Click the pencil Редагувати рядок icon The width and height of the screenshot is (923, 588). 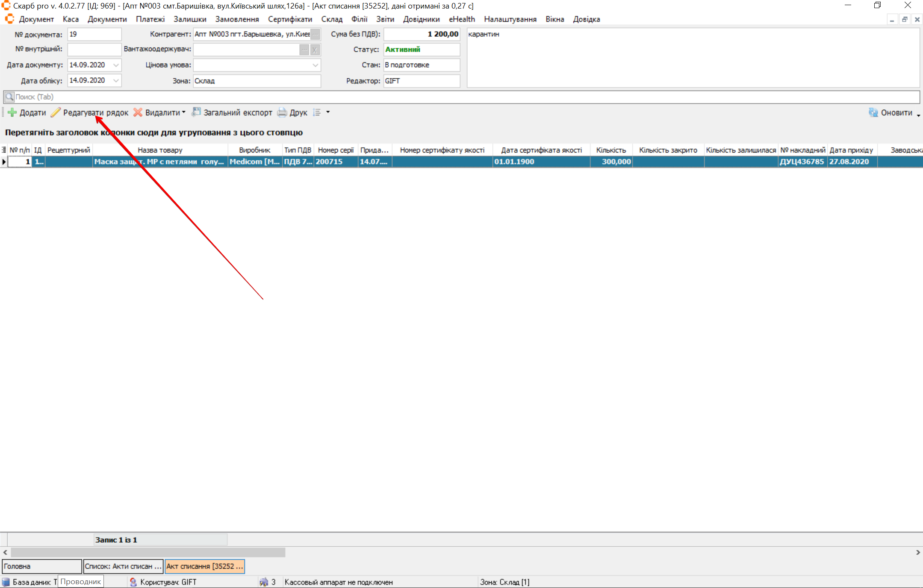56,112
